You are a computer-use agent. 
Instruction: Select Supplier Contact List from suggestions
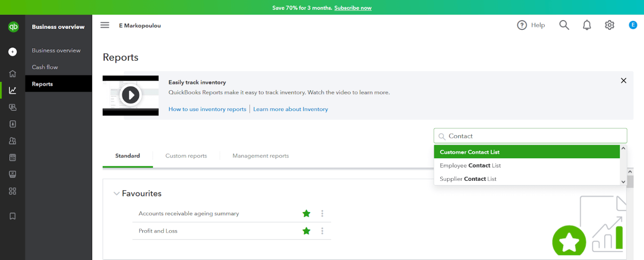click(467, 179)
